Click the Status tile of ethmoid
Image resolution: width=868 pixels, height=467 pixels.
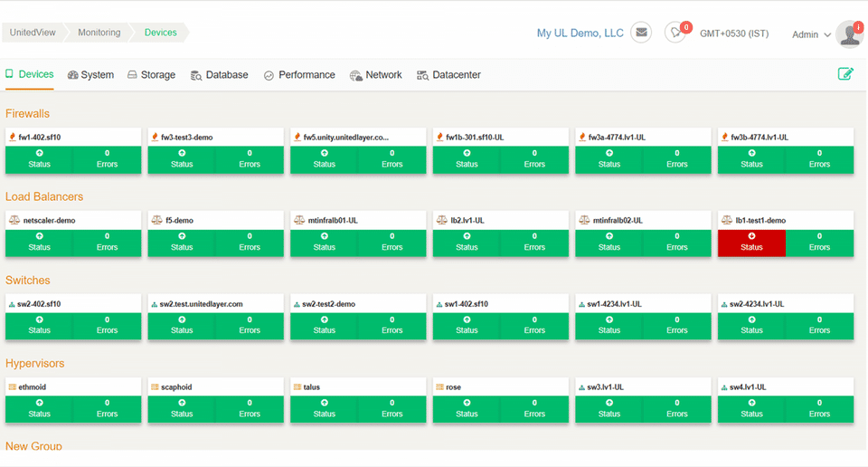pyautogui.click(x=39, y=409)
